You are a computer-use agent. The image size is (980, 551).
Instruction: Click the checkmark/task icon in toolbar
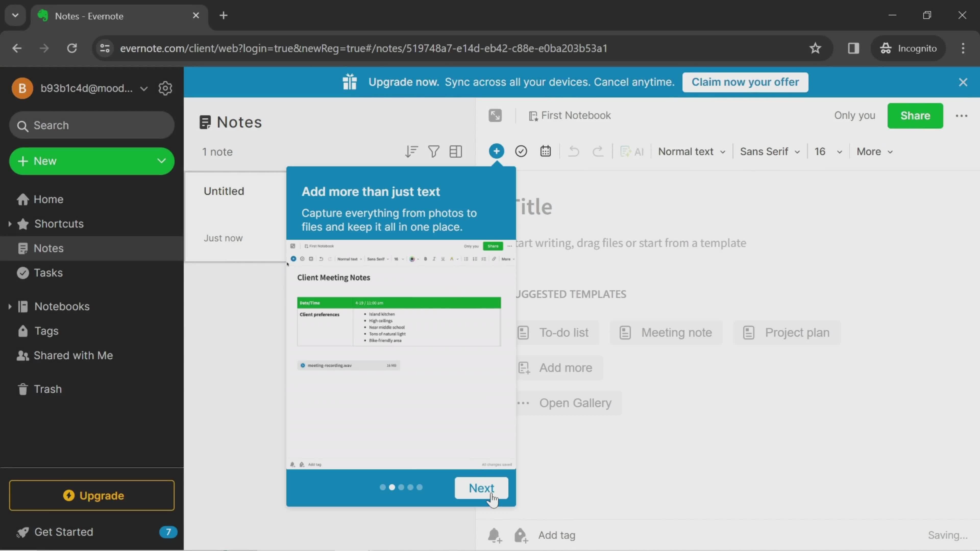[x=522, y=151]
